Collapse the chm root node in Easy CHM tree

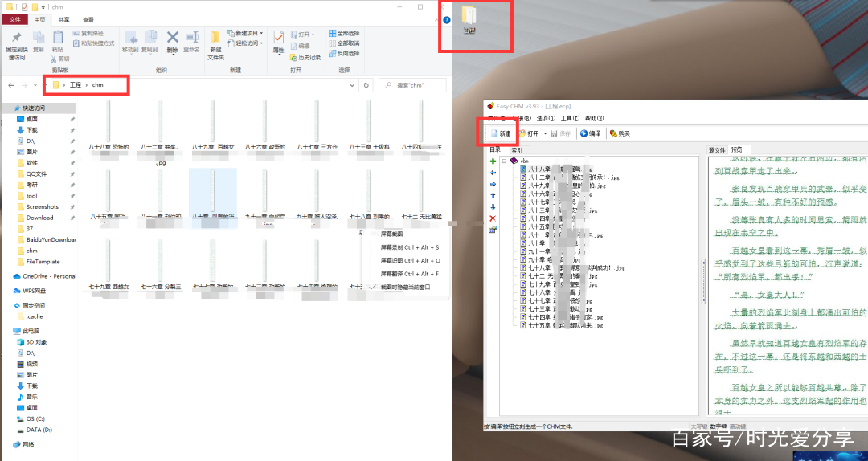coord(504,161)
